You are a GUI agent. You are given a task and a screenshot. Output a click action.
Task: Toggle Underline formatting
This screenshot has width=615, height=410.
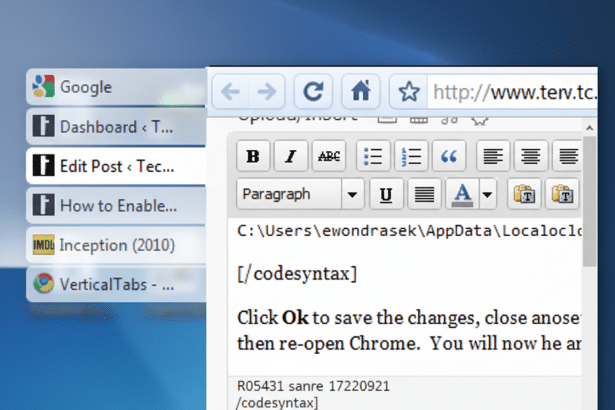click(x=386, y=194)
